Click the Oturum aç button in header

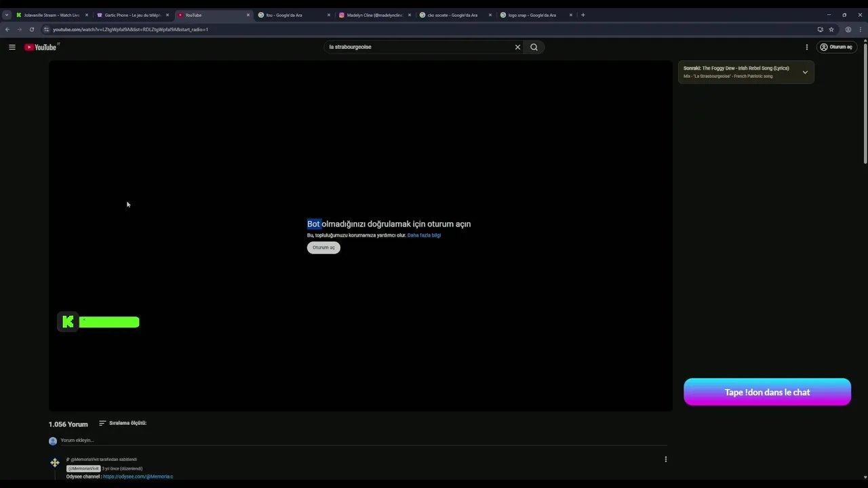pyautogui.click(x=836, y=47)
